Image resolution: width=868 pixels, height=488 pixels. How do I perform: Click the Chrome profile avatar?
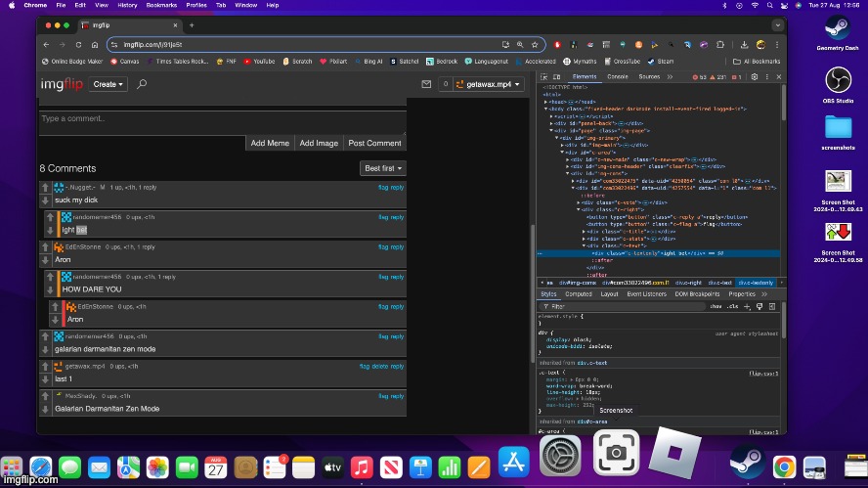click(760, 45)
